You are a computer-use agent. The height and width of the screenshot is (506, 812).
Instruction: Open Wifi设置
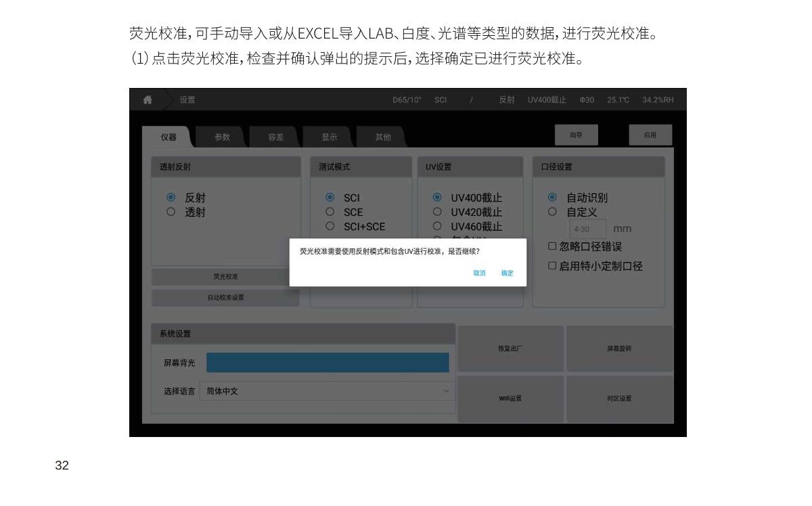510,398
